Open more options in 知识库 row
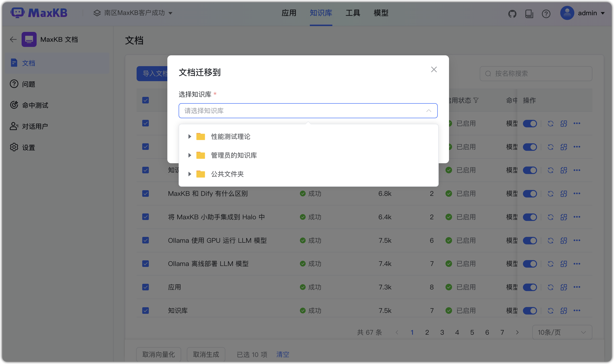614x364 pixels. coord(577,311)
